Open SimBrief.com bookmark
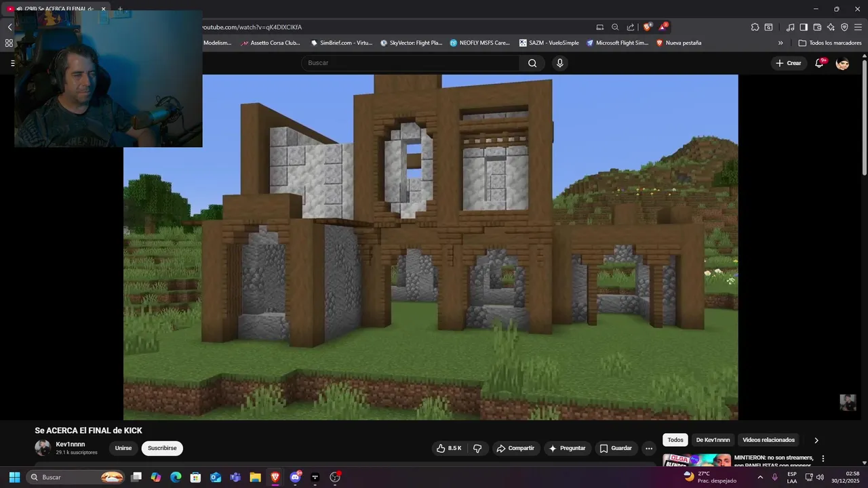The width and height of the screenshot is (868, 488). point(342,43)
